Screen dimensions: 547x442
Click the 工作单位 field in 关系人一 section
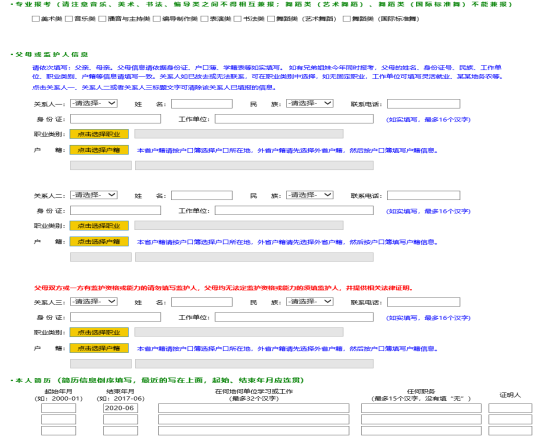tap(294, 119)
